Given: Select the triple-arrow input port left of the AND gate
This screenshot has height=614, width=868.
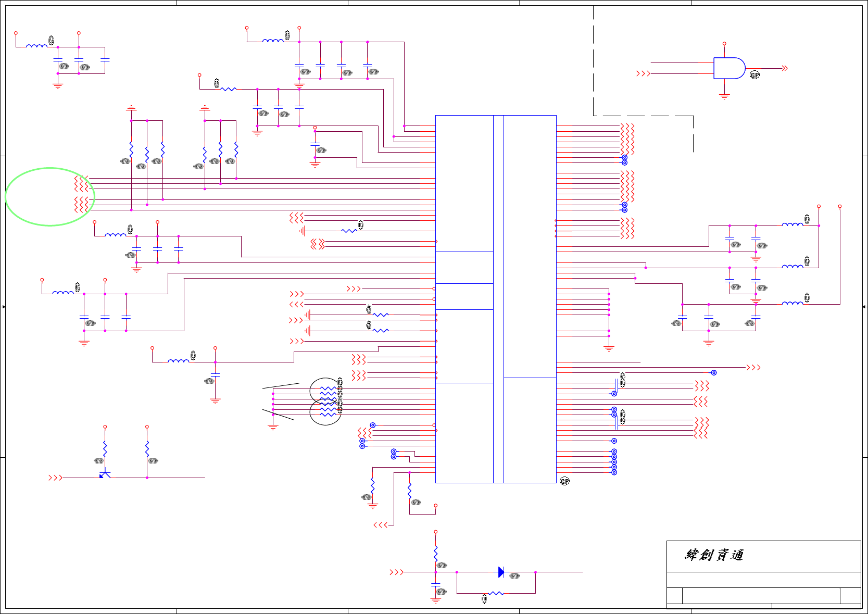Looking at the screenshot, I should pos(643,73).
